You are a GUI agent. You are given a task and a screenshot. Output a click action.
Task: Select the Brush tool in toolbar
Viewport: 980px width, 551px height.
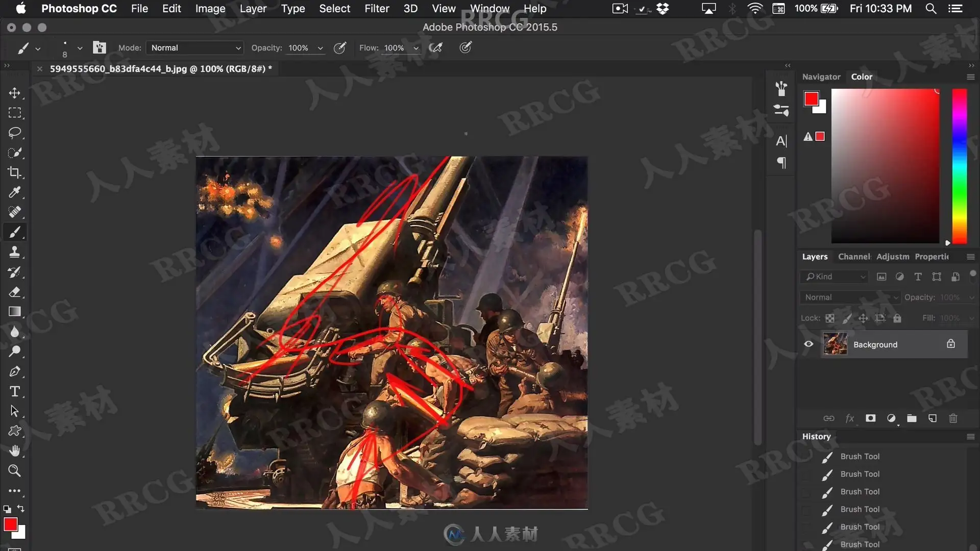coord(14,232)
